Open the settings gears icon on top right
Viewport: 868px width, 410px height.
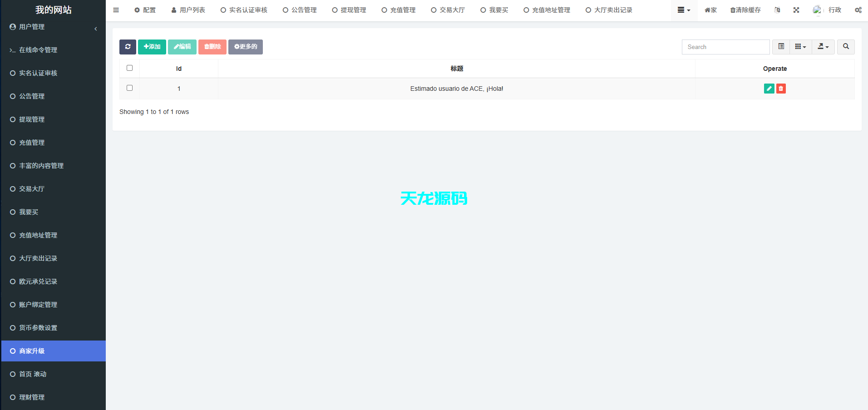tap(858, 10)
